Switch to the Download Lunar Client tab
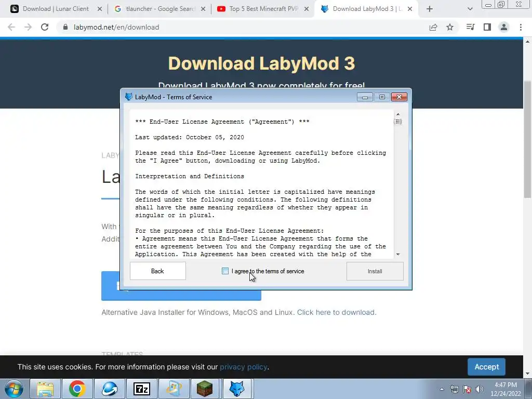Screen dimensions: 532x399 56,9
